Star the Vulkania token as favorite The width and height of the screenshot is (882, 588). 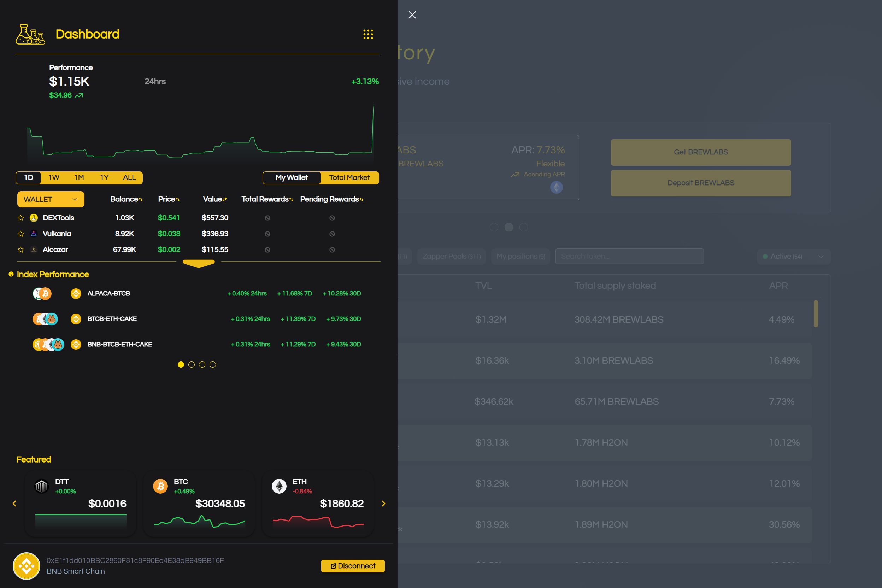[x=20, y=234]
